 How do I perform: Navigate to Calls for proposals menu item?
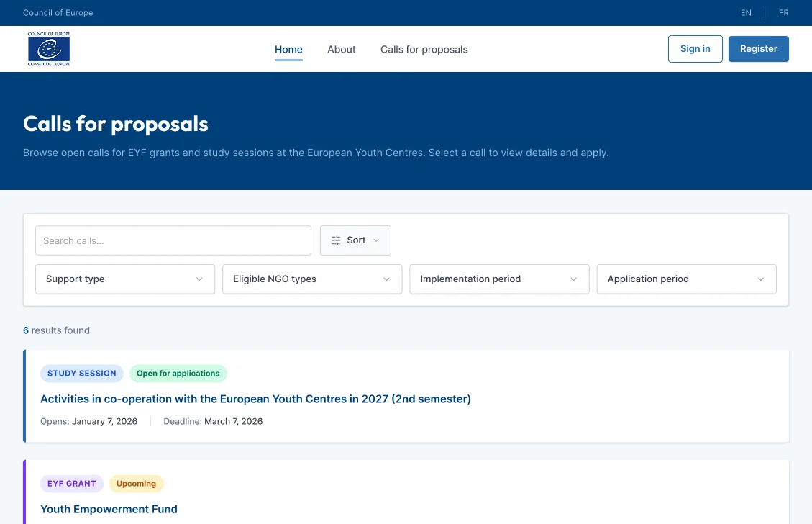(424, 49)
